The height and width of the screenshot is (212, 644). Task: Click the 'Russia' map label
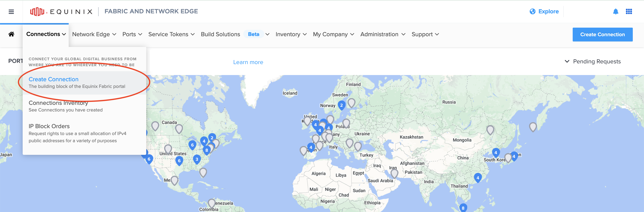coord(449,102)
